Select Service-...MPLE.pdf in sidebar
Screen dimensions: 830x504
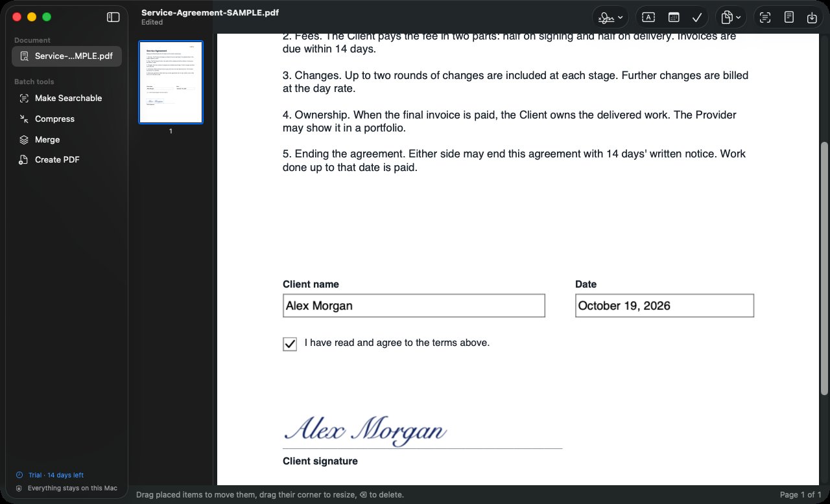(x=67, y=56)
